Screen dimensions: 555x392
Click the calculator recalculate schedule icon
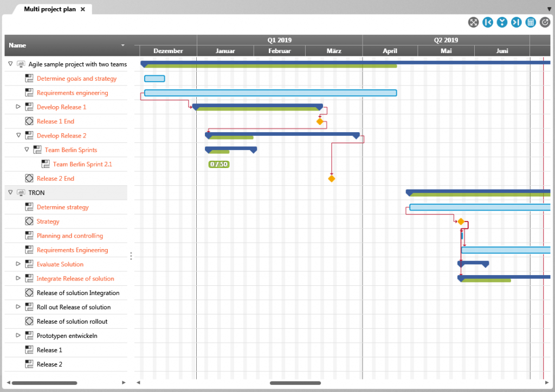(530, 22)
